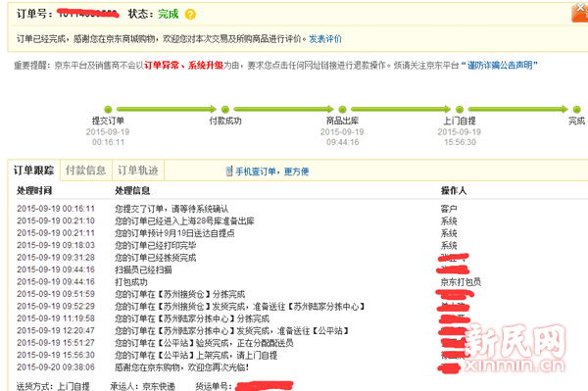The image size is (588, 391).
Task: Click the 付款成功 progress step dot
Action: click(x=225, y=110)
